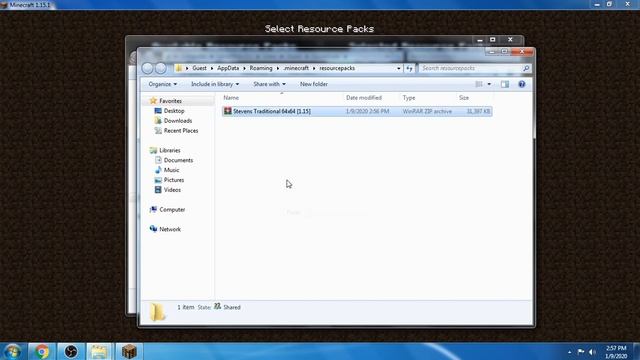Change the folder view layout icon
Screen dimensions: 640x360
[x=479, y=84]
